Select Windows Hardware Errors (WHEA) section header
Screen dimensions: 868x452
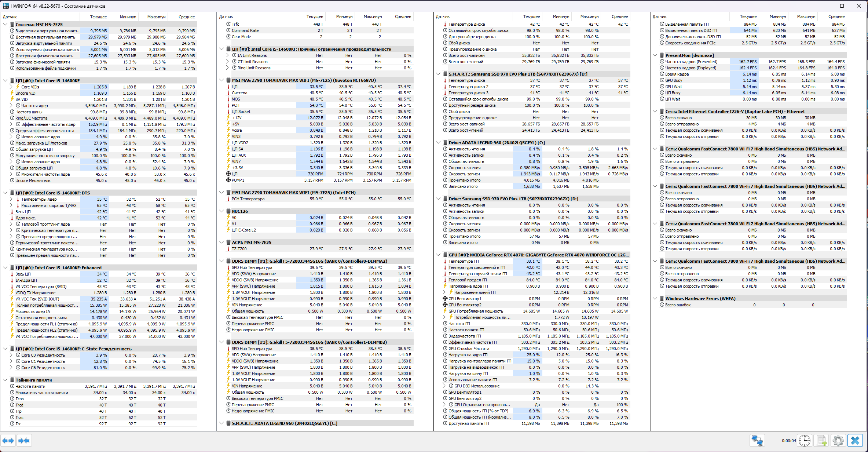[700, 299]
